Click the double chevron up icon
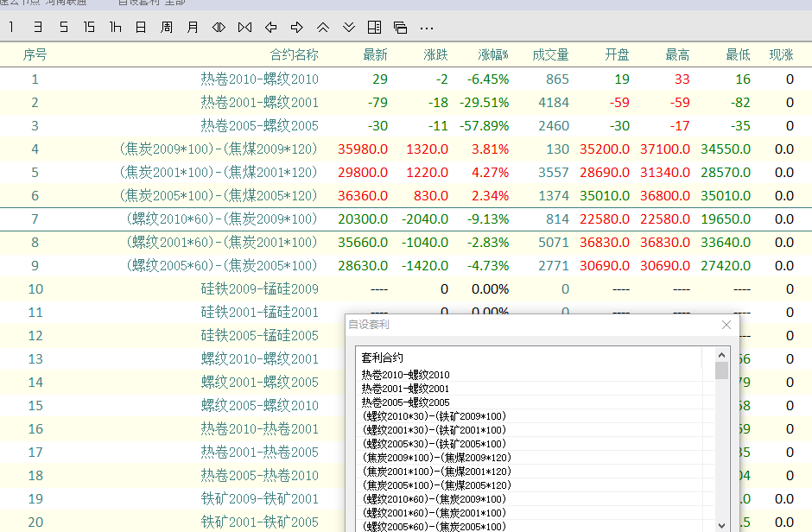 (x=323, y=28)
